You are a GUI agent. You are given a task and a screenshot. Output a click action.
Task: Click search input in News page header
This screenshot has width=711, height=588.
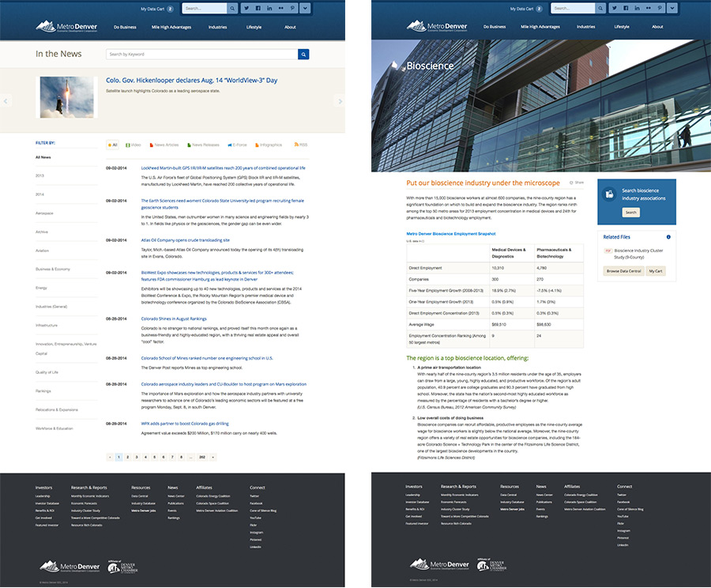[x=205, y=8]
